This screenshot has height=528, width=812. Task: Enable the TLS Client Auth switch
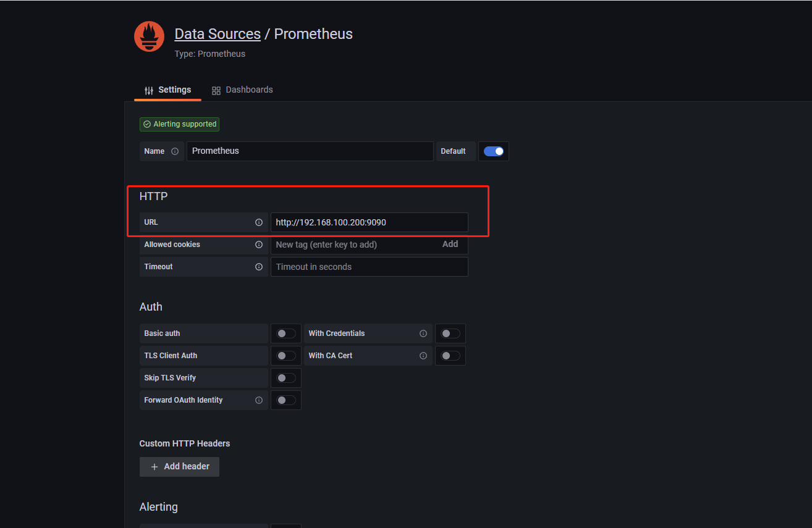coord(286,356)
